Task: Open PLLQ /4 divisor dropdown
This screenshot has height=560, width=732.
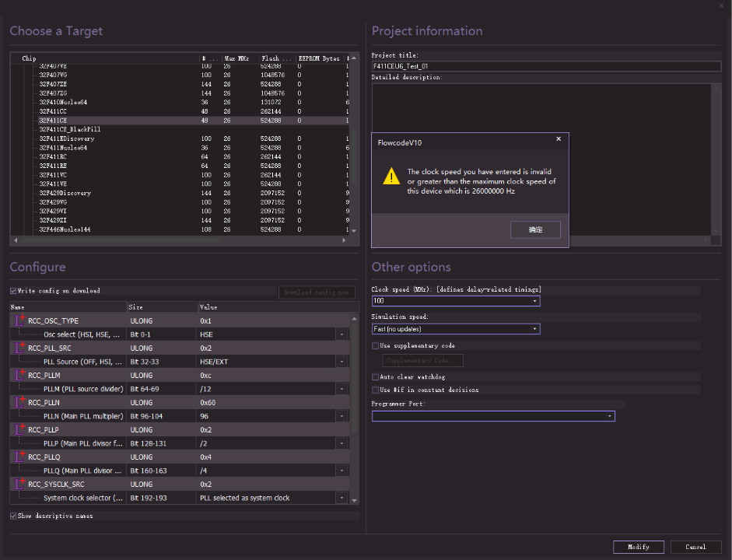Action: point(341,471)
